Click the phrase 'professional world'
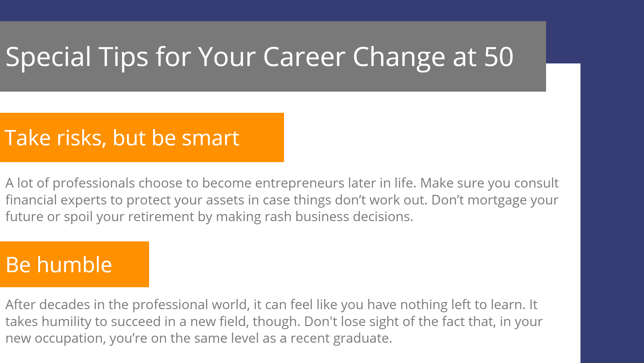 click(190, 305)
